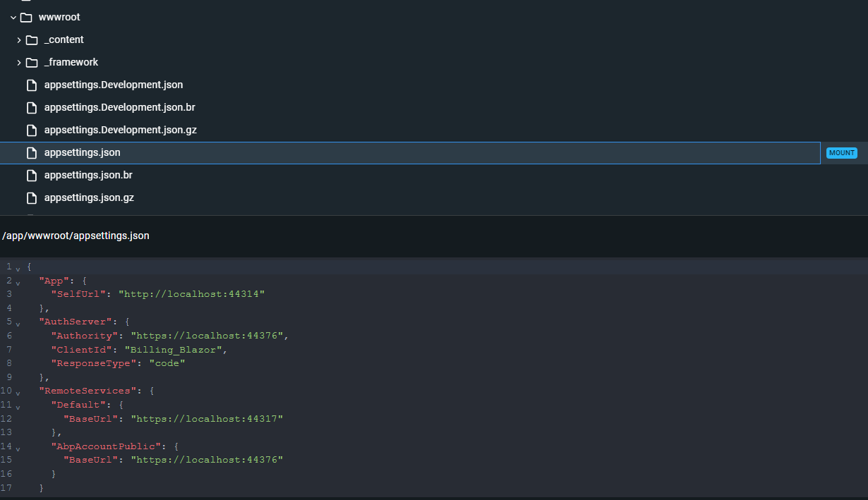Click the appsettings.Development.json.br file icon
The height and width of the screenshot is (500, 868).
click(x=32, y=107)
